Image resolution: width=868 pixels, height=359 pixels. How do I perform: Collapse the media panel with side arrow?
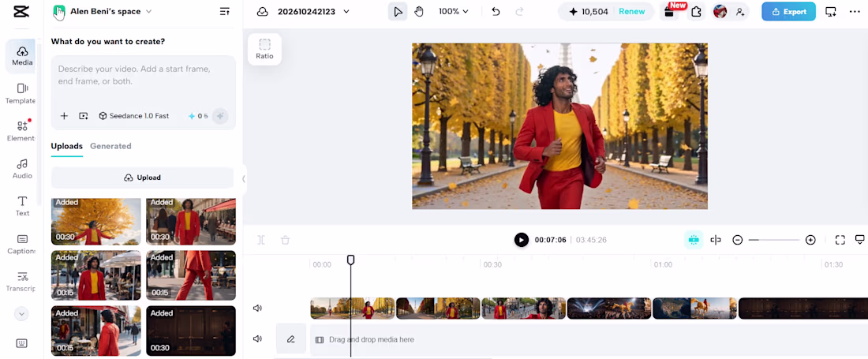coord(243,178)
